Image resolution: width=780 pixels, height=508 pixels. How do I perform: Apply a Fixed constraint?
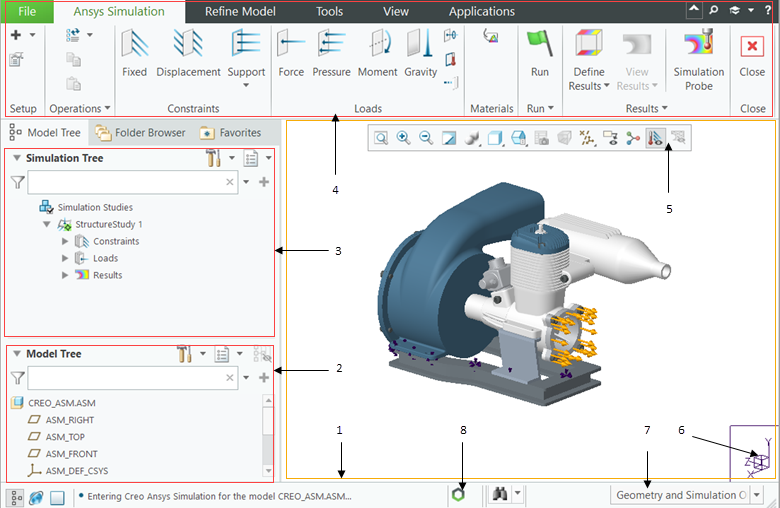pyautogui.click(x=134, y=53)
